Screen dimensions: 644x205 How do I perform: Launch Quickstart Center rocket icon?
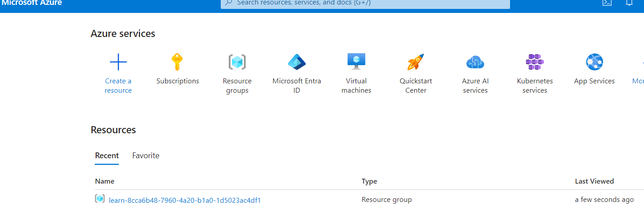click(x=416, y=62)
